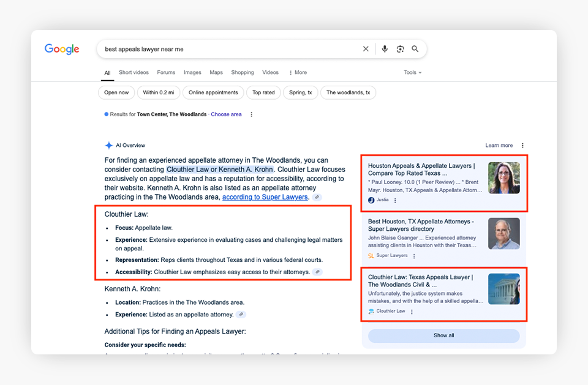Toggle the Open now filter chip
Screen dimensions: 588x385
tap(116, 92)
